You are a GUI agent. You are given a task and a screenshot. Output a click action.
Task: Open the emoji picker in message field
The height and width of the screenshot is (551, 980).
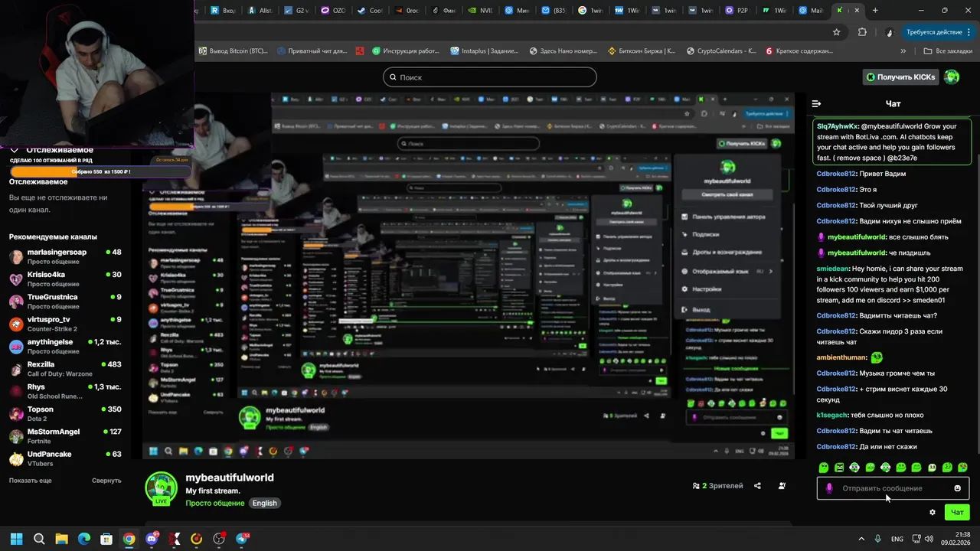(x=957, y=488)
